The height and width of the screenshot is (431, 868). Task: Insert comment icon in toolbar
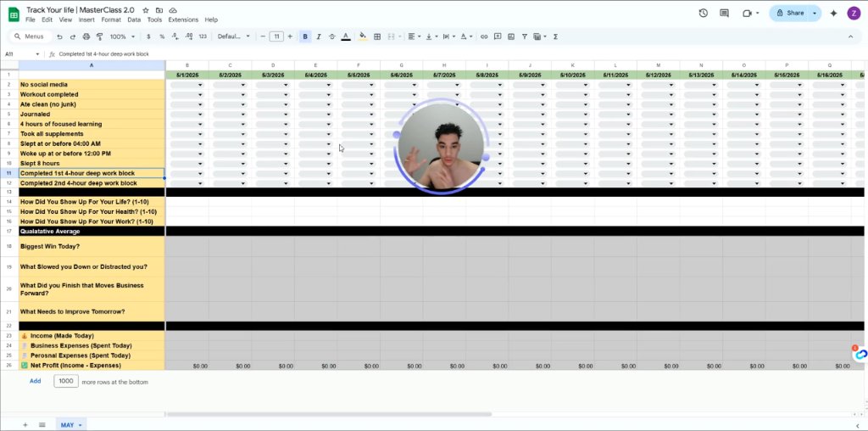(498, 36)
